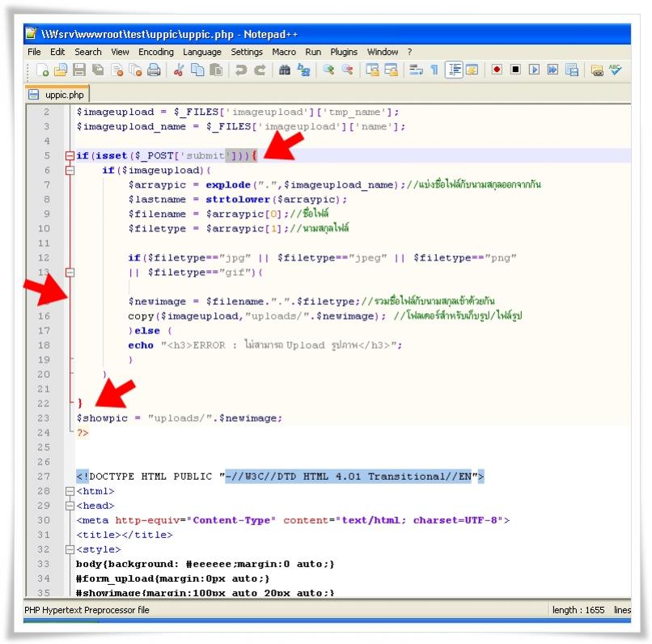Image resolution: width=652 pixels, height=644 pixels.
Task: Redo the edit with the Redo arrow
Action: click(260, 70)
